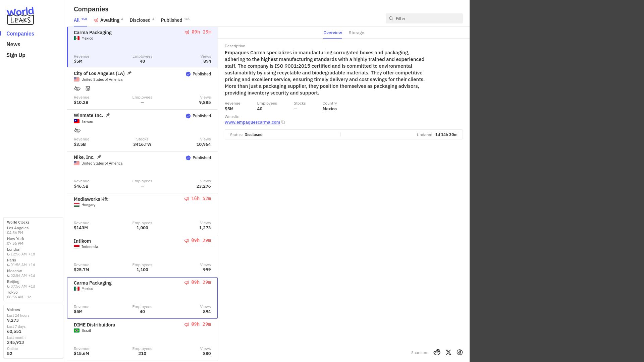
Task: Copy website URL icon
Action: [x=283, y=122]
